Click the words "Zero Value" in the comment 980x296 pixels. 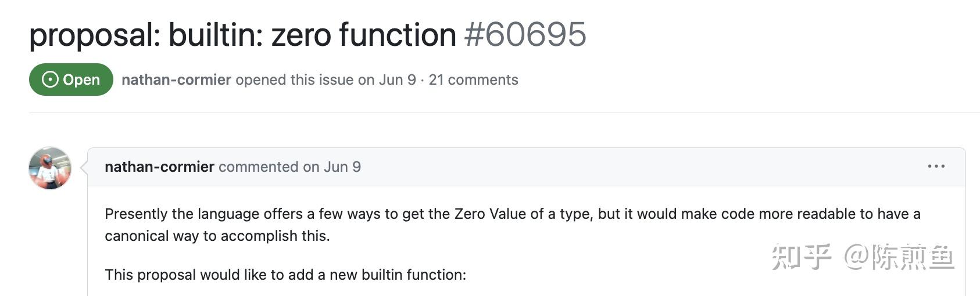coord(490,214)
